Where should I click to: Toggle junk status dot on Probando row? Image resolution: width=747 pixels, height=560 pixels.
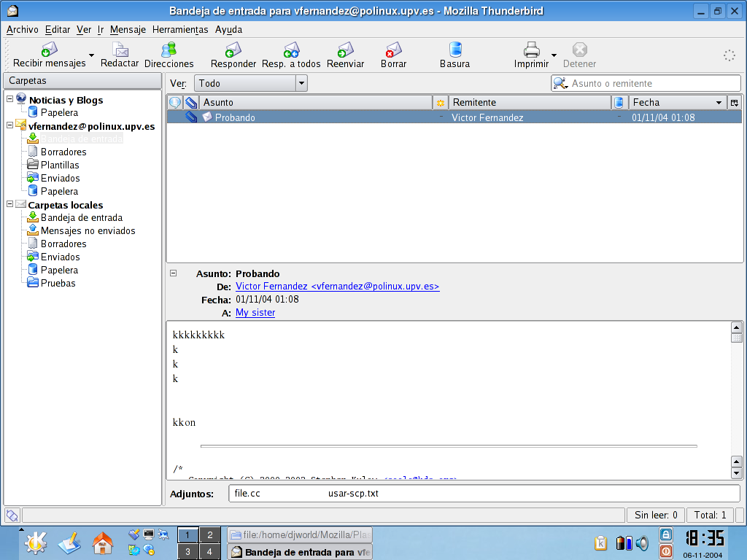(x=619, y=117)
